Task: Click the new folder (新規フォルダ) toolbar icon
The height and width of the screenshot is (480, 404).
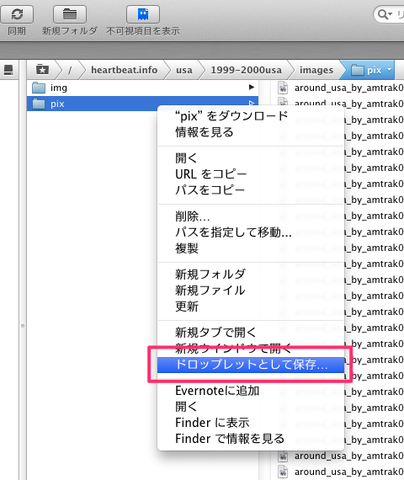Action: (x=70, y=14)
